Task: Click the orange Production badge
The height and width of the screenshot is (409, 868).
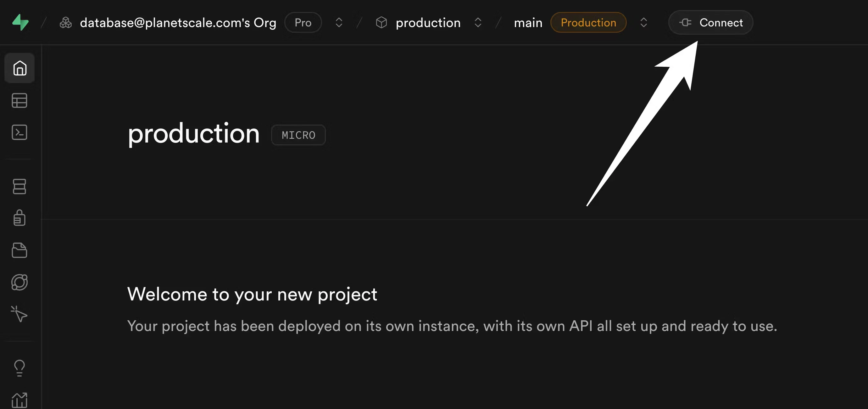Action: click(588, 23)
